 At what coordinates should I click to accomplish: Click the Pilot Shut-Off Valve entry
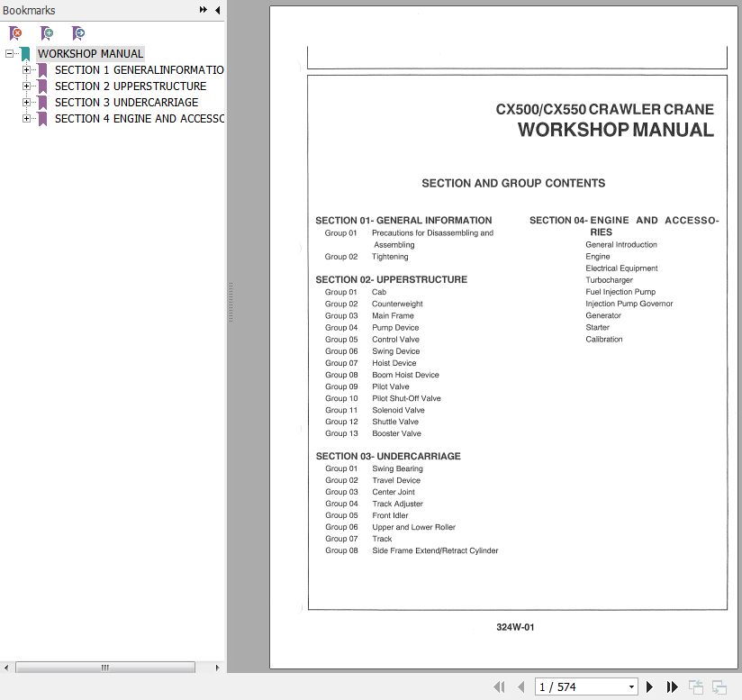(x=406, y=398)
